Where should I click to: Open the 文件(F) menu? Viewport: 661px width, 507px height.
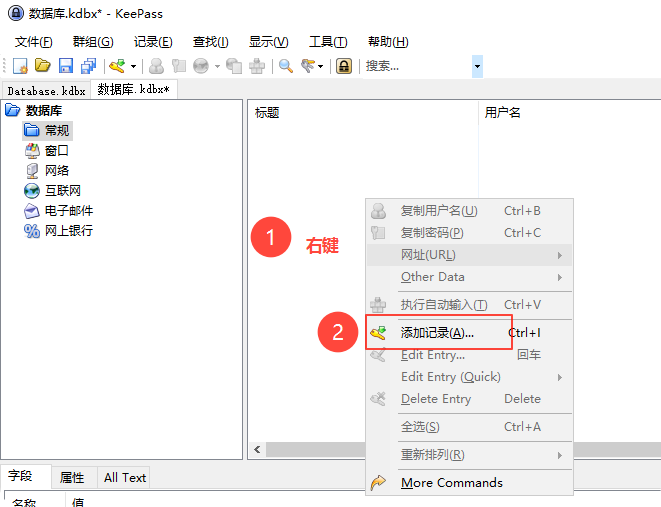[34, 42]
